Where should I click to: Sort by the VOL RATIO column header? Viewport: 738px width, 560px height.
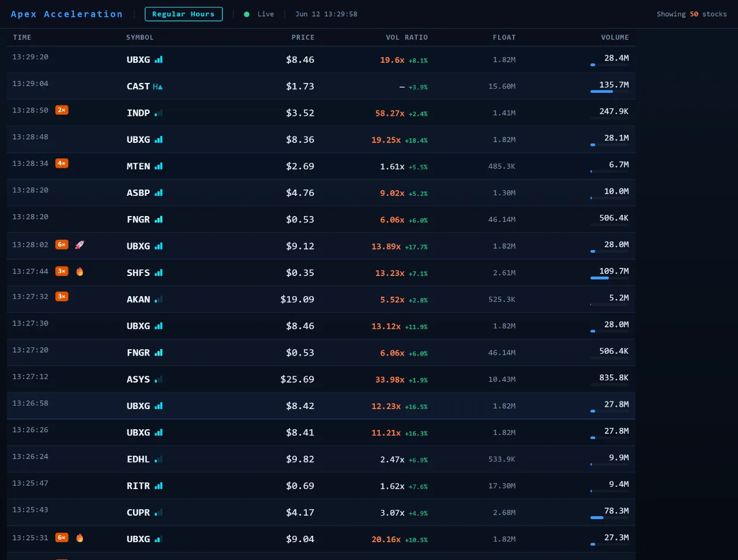[x=407, y=37]
